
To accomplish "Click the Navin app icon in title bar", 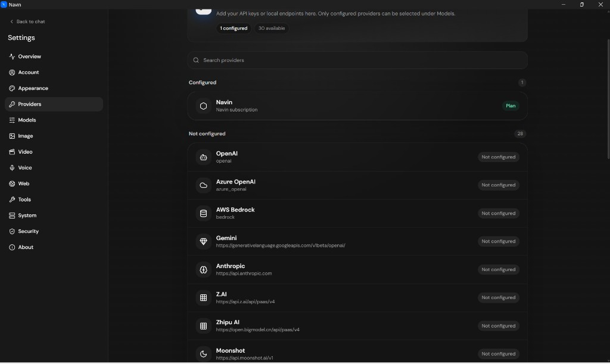I will point(4,4).
